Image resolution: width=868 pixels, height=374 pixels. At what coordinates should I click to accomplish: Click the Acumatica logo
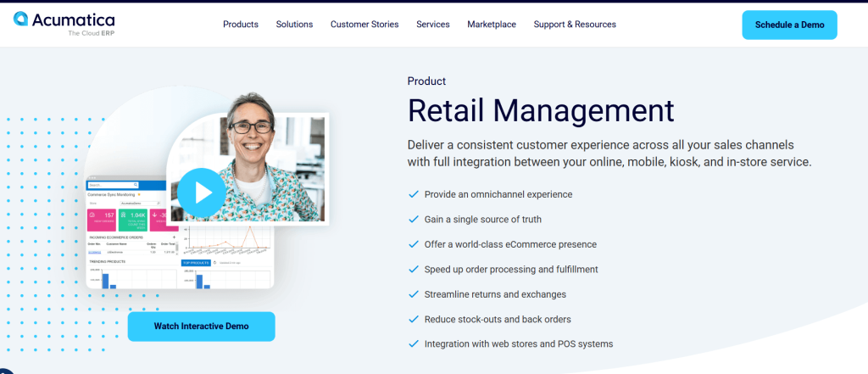point(64,23)
